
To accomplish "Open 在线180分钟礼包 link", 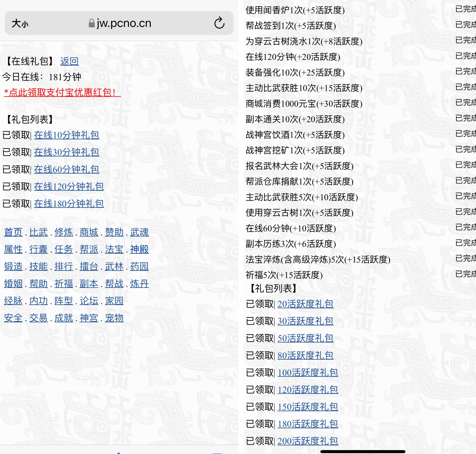I will click(x=69, y=204).
